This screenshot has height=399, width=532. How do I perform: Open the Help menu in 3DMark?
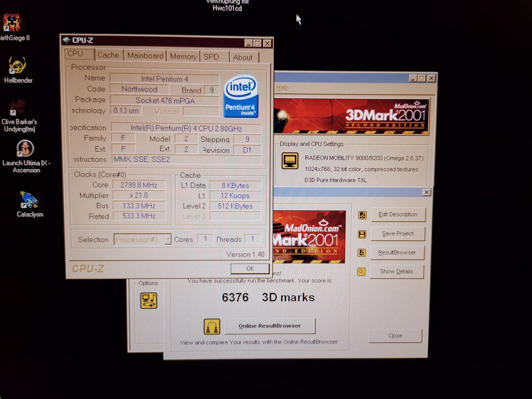282,88
